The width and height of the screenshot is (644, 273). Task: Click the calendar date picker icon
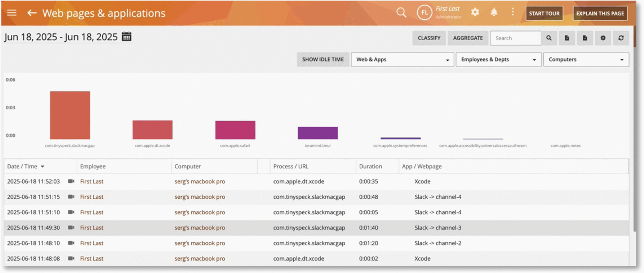(127, 37)
